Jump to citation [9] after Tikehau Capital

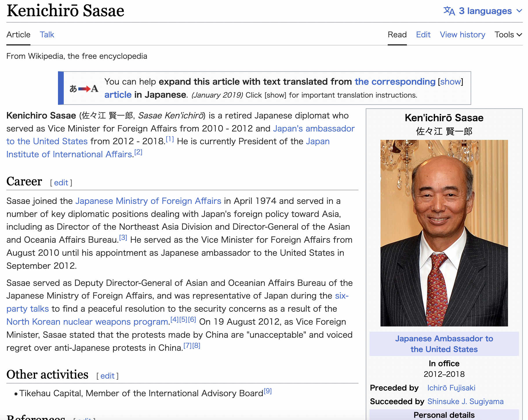[267, 391]
